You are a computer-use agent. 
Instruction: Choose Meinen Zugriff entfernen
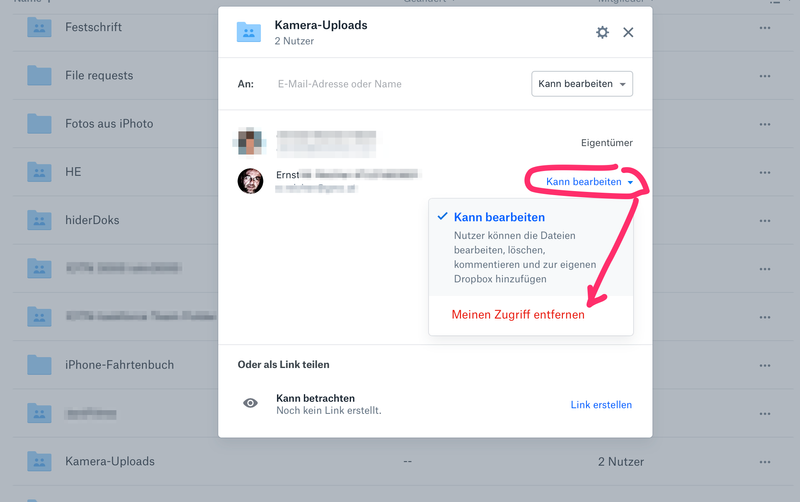(x=518, y=314)
